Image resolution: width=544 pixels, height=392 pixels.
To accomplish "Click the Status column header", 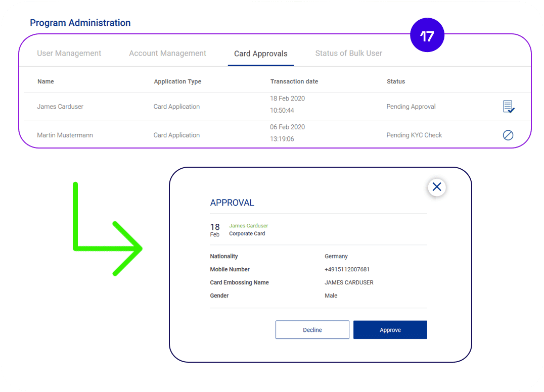I will (x=396, y=81).
